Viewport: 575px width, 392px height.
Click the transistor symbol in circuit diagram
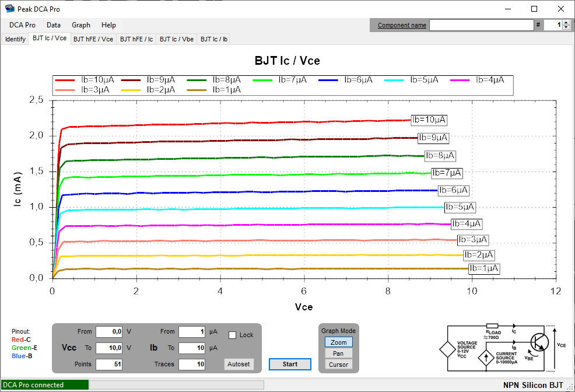click(539, 342)
